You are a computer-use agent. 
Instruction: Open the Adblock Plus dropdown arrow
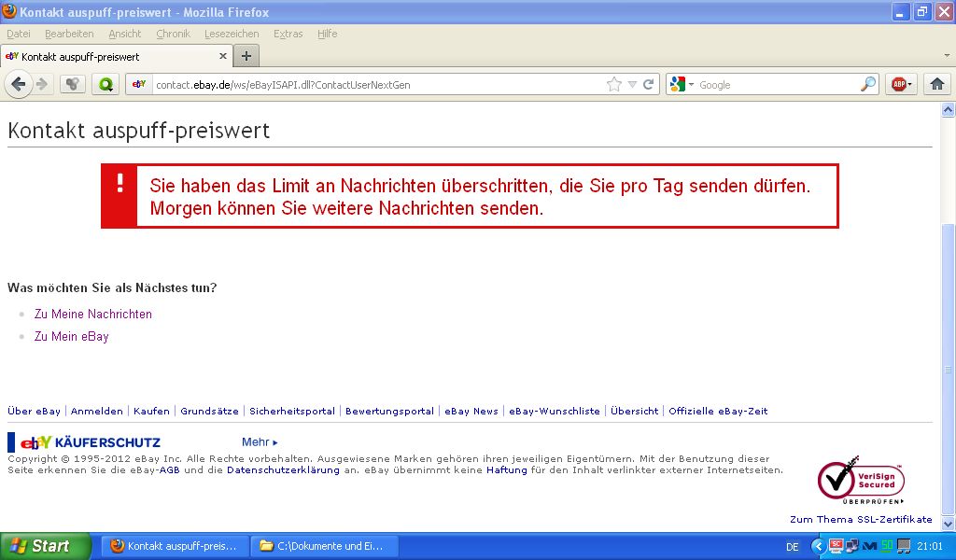[x=910, y=85]
